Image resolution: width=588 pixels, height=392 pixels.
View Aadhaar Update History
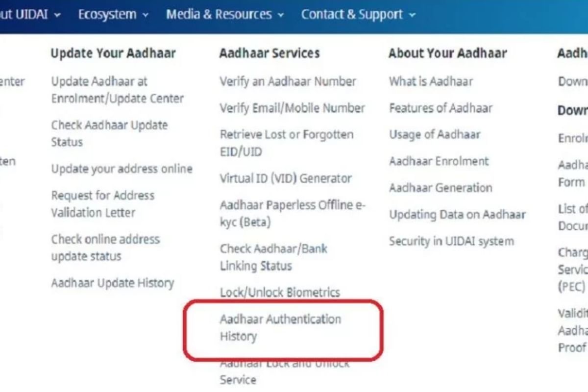click(x=113, y=283)
